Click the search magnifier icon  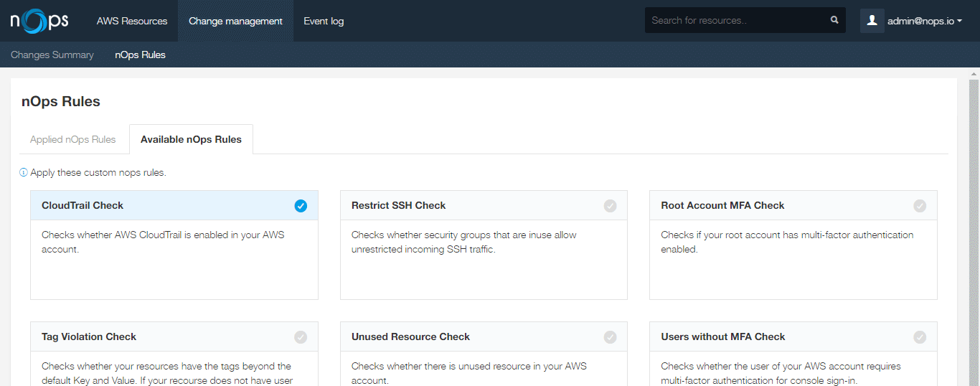click(x=834, y=20)
